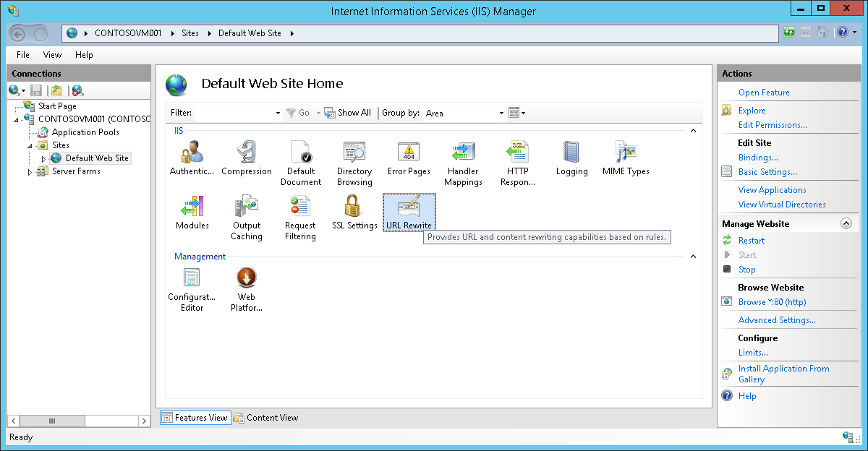The height and width of the screenshot is (451, 868).
Task: Click View Virtual Directories link
Action: pos(782,205)
